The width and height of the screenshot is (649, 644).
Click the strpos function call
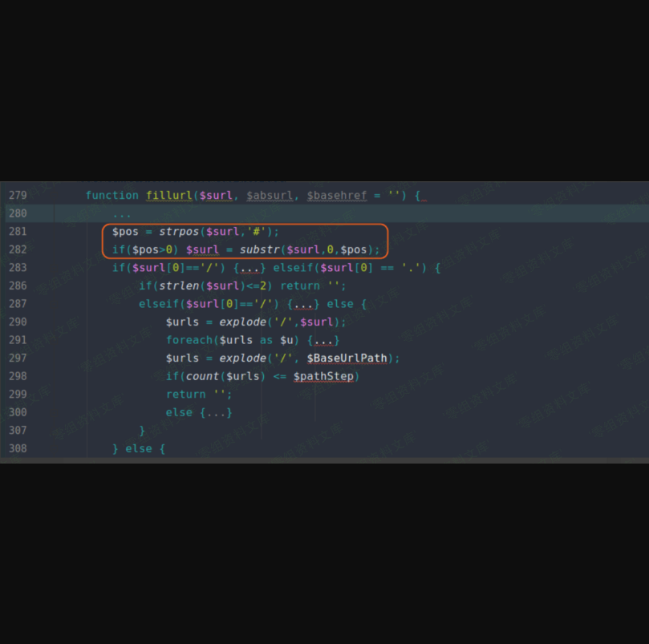tap(178, 232)
